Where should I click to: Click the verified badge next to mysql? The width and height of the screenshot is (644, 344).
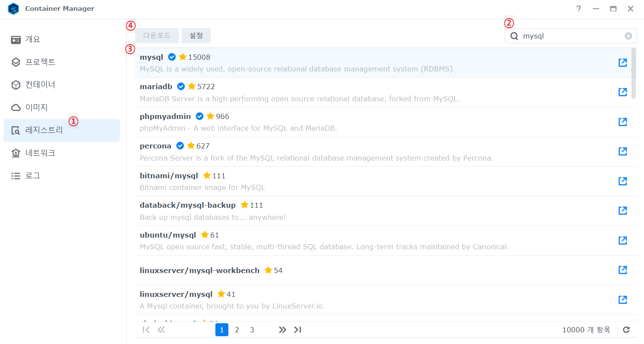[172, 57]
